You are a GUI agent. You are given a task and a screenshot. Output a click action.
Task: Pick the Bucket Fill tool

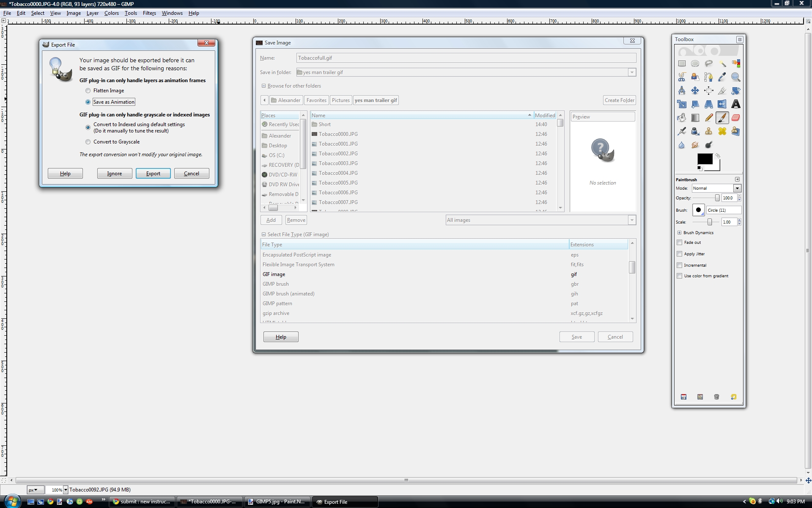pos(682,118)
